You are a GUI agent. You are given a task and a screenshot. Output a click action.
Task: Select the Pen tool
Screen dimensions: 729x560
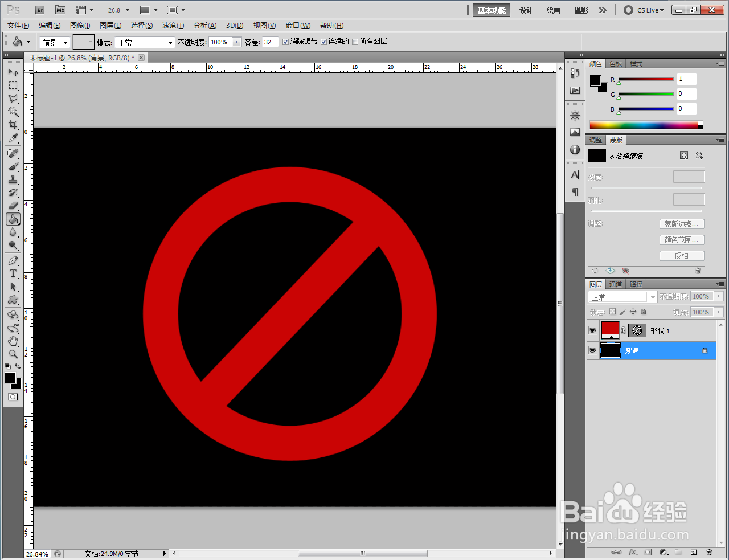13,261
